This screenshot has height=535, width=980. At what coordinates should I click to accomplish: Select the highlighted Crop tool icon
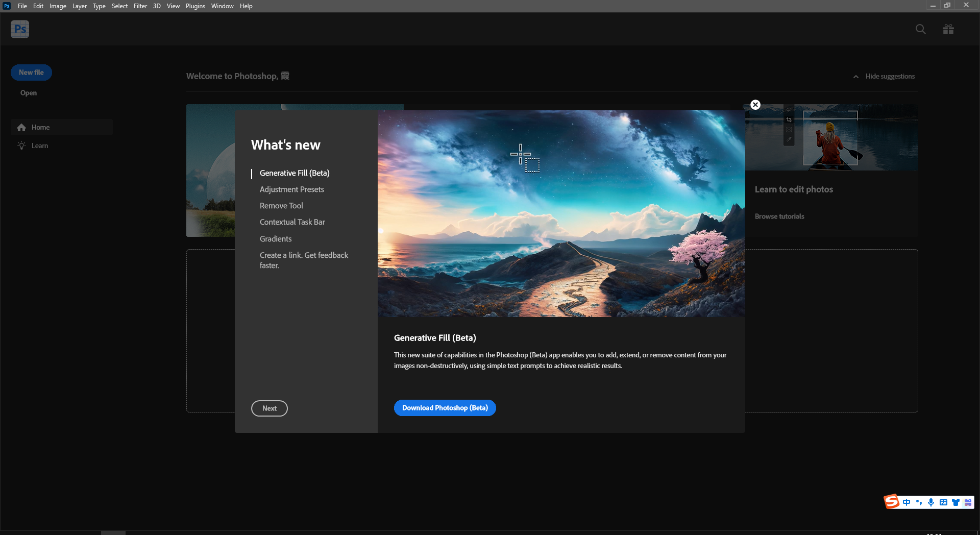(x=789, y=120)
